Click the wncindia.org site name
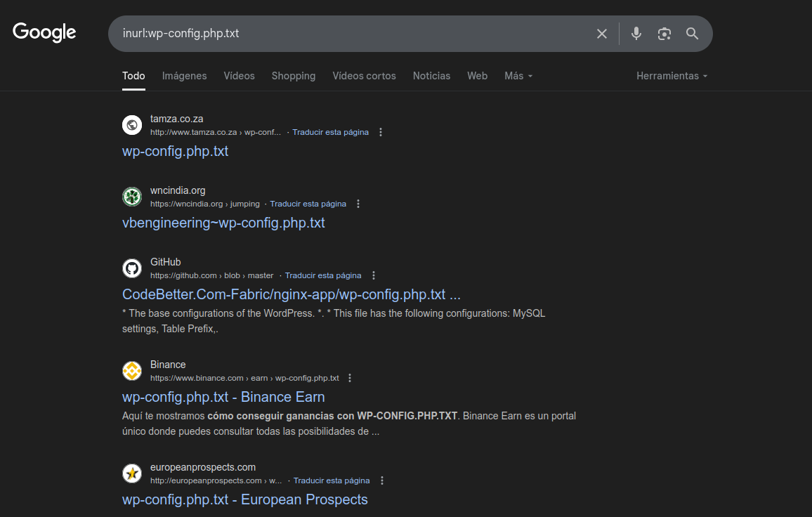Viewport: 812px width, 517px height. click(x=178, y=190)
